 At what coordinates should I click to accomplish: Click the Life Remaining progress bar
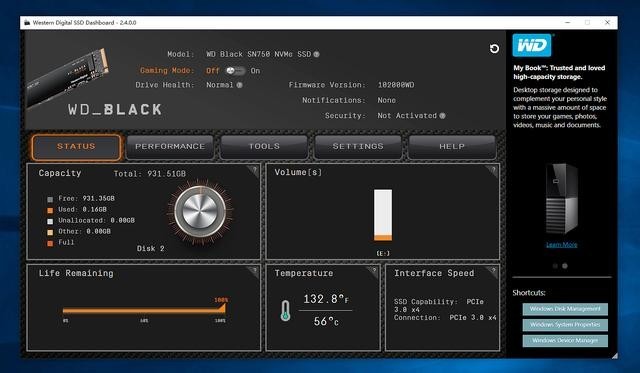pyautogui.click(x=144, y=310)
